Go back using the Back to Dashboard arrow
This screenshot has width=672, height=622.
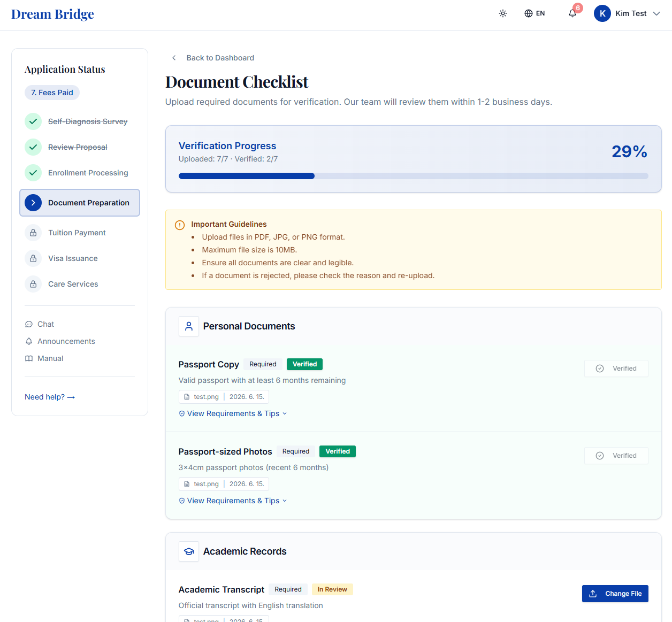174,58
